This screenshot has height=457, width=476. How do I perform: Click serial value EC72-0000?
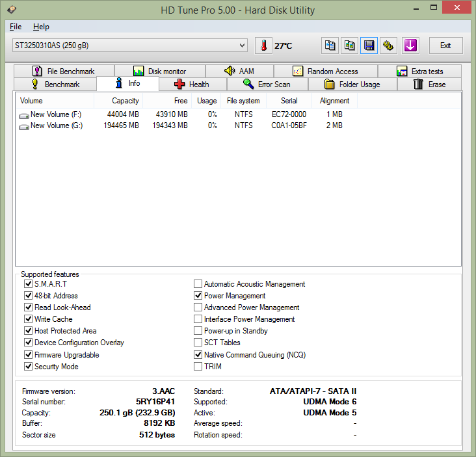289,114
